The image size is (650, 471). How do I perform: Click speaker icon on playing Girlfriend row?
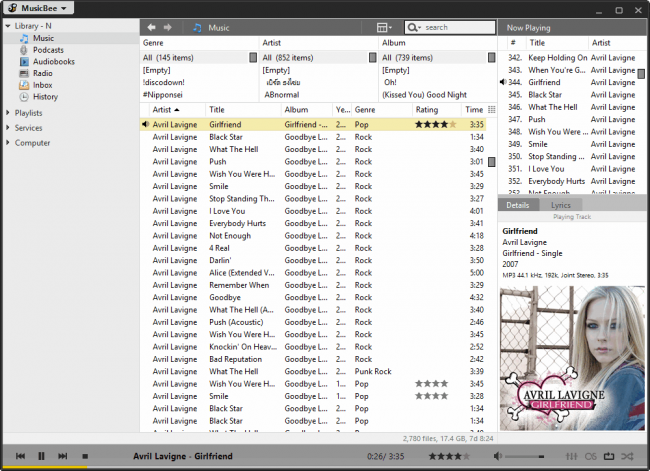[145, 124]
